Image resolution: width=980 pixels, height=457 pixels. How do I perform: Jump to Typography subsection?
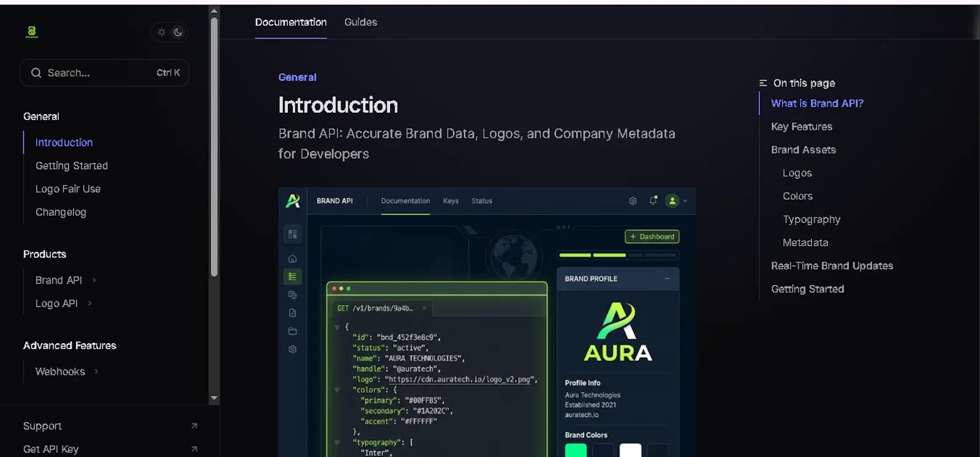click(x=812, y=219)
